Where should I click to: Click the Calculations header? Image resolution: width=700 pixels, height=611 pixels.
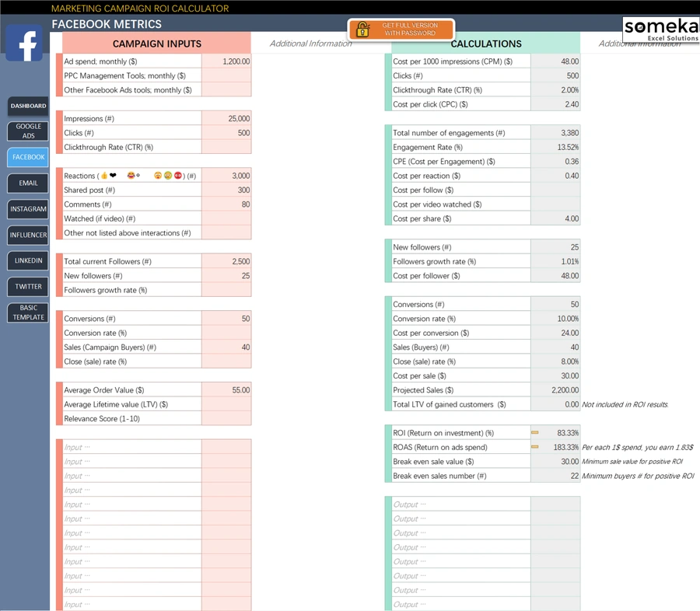485,44
